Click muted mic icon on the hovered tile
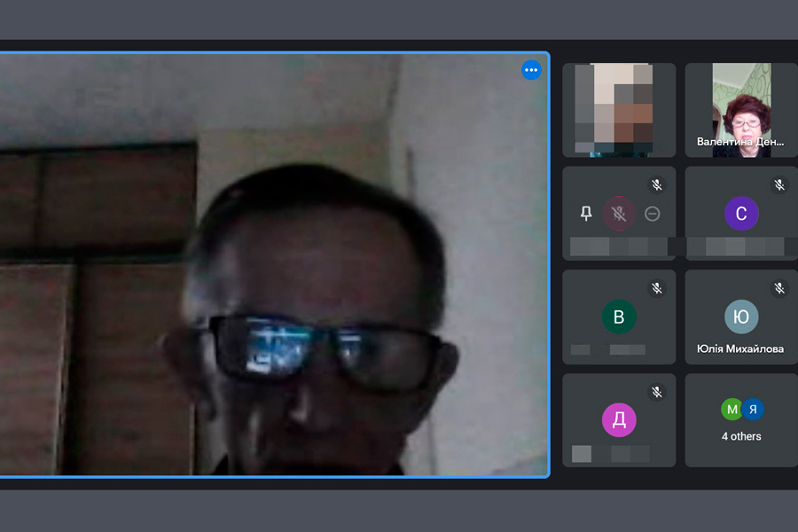This screenshot has width=798, height=532. [x=656, y=184]
